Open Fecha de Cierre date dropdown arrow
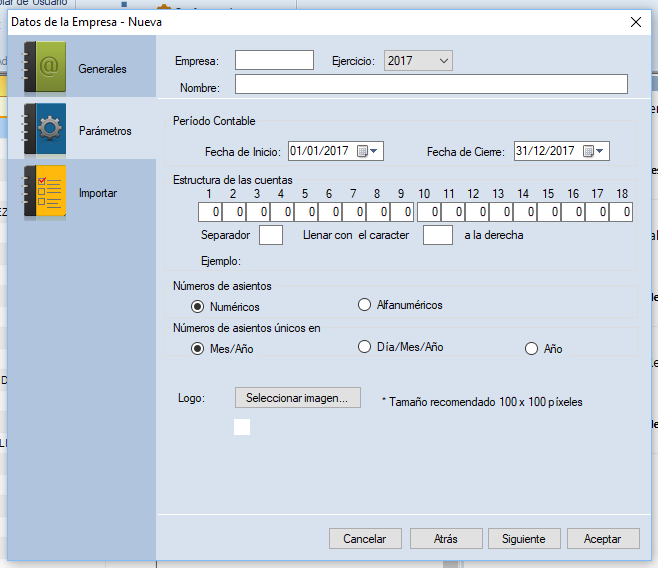The height and width of the screenshot is (568, 658). (x=600, y=151)
